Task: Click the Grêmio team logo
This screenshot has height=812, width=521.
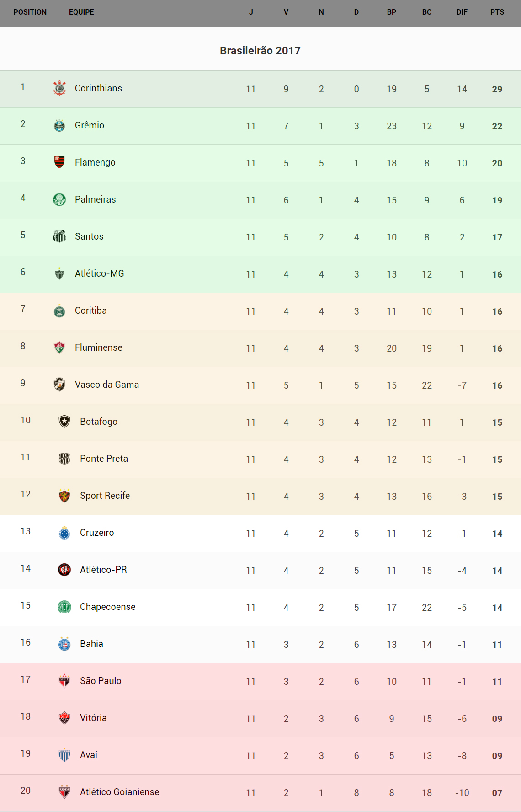Action: pos(59,125)
